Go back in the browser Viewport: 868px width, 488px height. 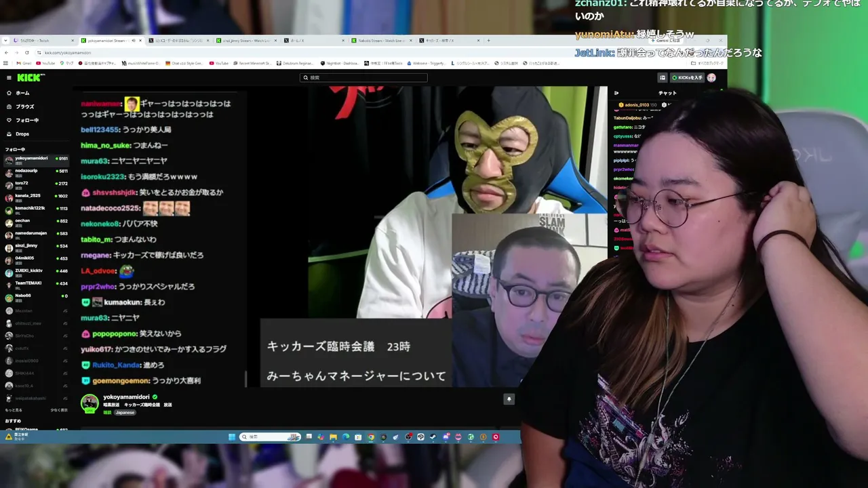[7, 52]
